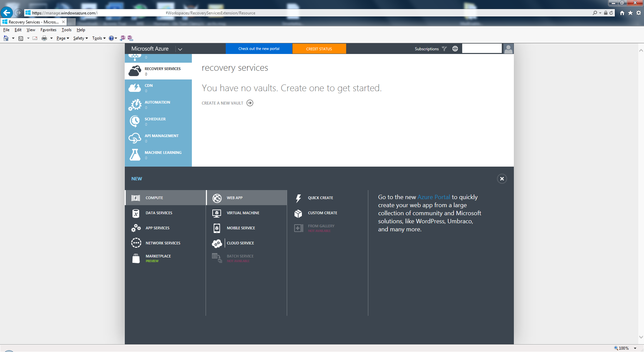
Task: Click the page vertical scrollbar down arrow
Action: [641, 337]
